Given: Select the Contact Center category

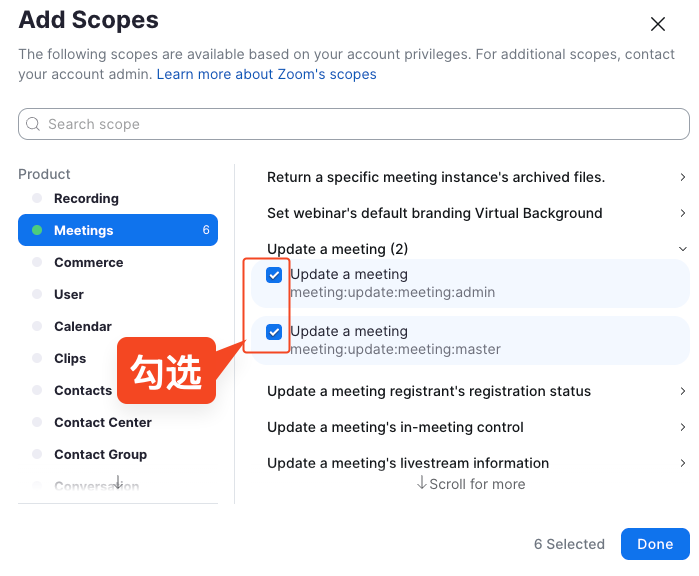Looking at the screenshot, I should pyautogui.click(x=103, y=422).
